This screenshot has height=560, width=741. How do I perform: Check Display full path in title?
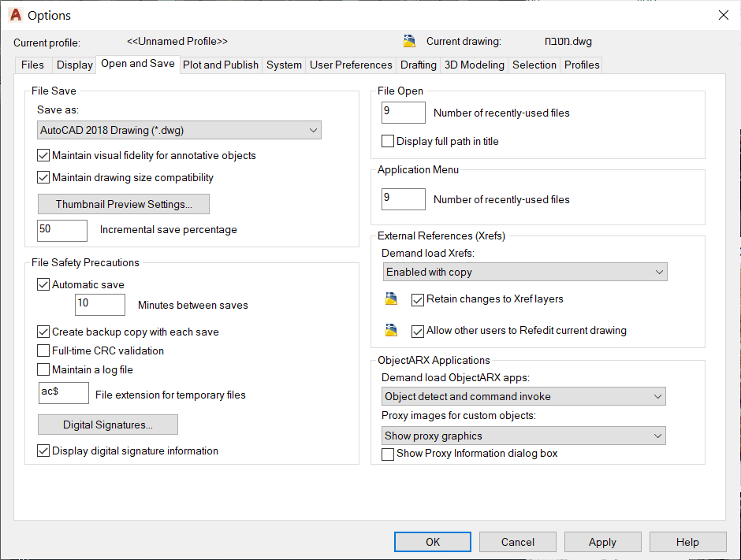388,142
